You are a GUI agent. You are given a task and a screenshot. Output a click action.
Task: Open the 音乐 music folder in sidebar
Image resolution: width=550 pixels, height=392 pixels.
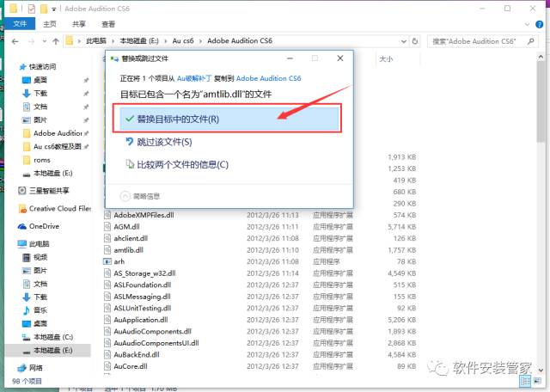coord(40,309)
